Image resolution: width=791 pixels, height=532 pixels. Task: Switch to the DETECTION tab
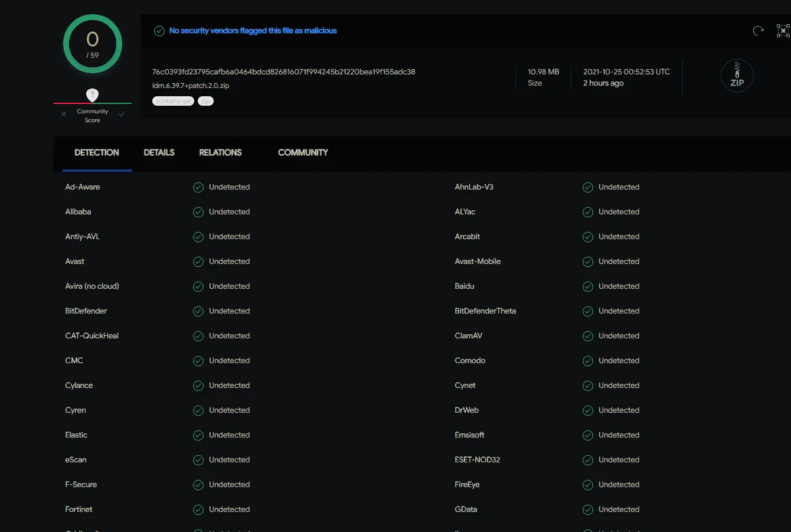click(x=97, y=152)
